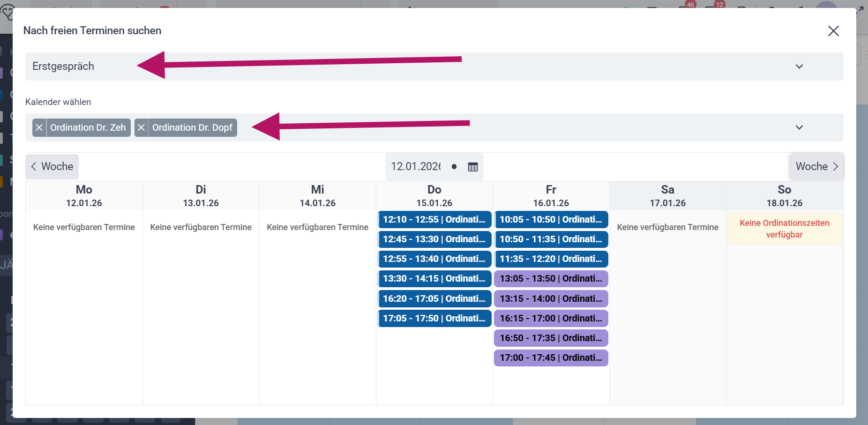
Task: Select the 12:10 - 12:55 slot on Thursday
Action: (x=434, y=219)
